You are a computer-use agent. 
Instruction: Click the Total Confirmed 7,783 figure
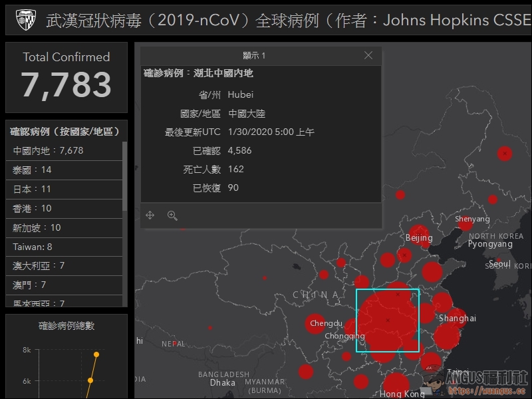(66, 84)
